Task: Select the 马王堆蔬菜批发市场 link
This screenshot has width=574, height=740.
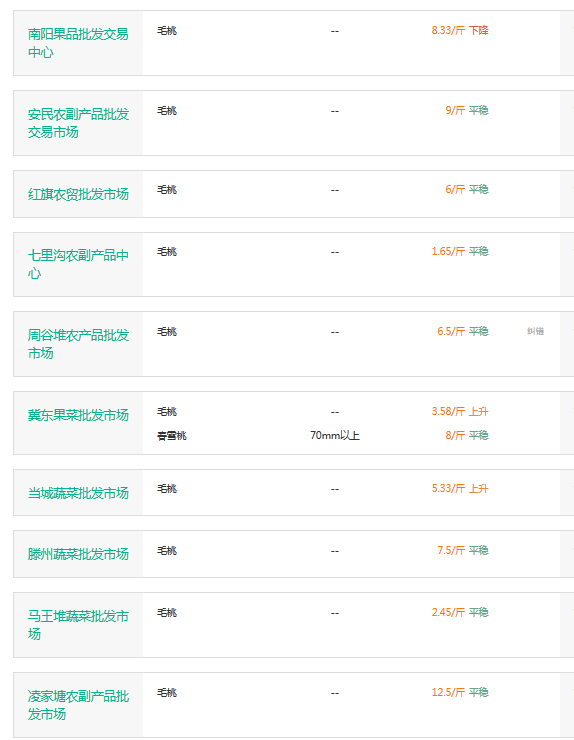Action: click(78, 625)
